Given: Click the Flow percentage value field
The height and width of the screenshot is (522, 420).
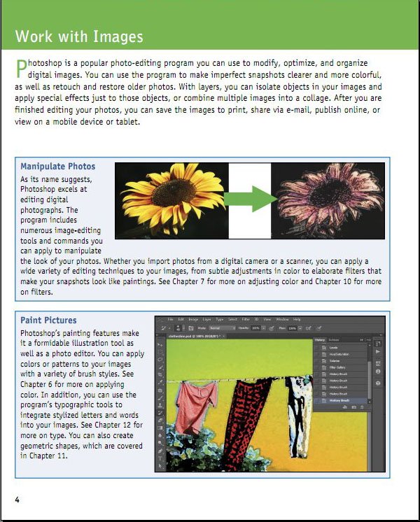Looking at the screenshot, I should (292, 328).
